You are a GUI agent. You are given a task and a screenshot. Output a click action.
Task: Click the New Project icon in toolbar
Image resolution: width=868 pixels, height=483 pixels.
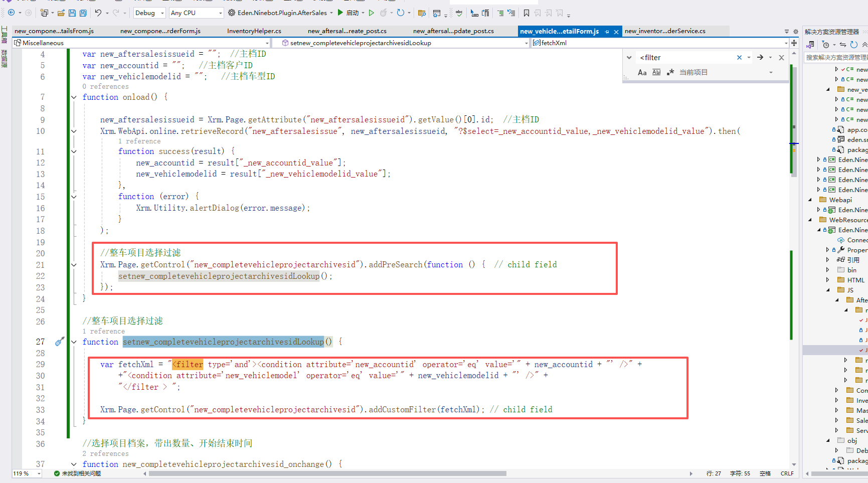[44, 13]
